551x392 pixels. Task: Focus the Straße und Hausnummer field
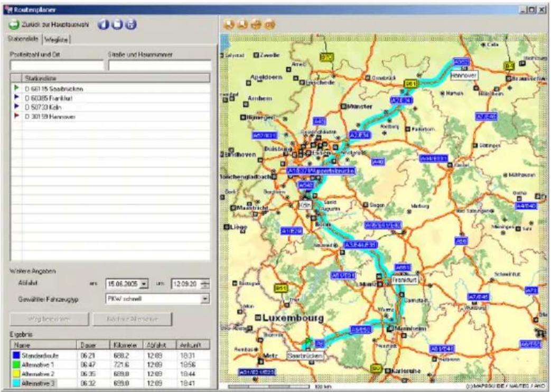coord(160,66)
